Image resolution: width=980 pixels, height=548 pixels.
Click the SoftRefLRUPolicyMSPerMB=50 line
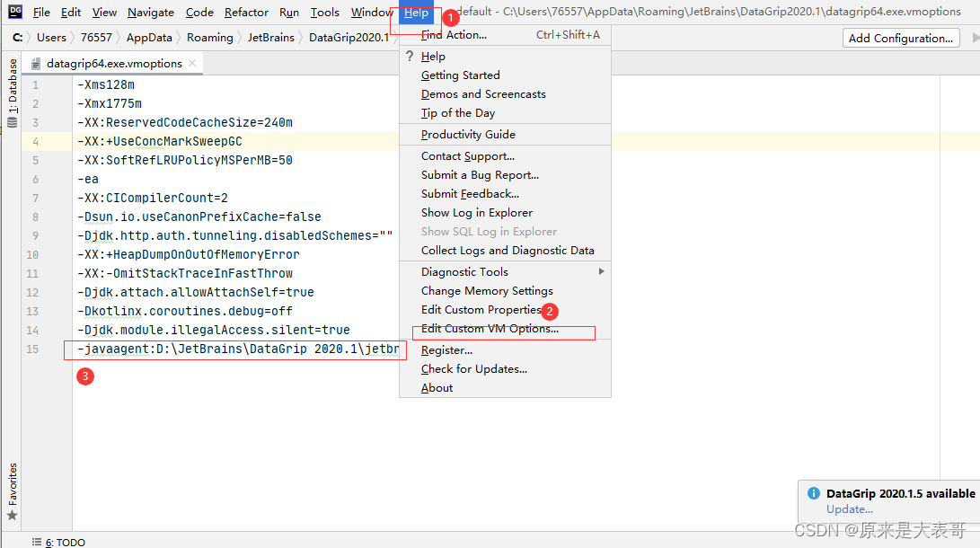pos(185,160)
